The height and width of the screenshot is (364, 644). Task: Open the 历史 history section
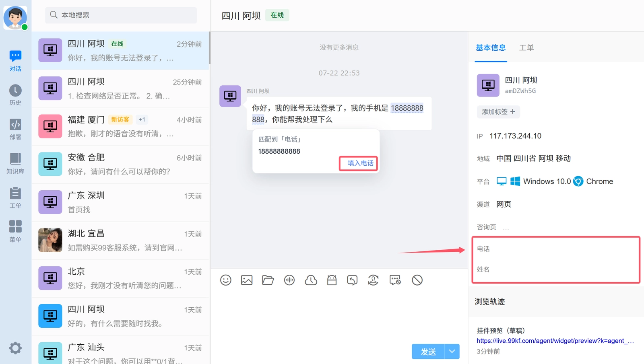[x=15, y=95]
